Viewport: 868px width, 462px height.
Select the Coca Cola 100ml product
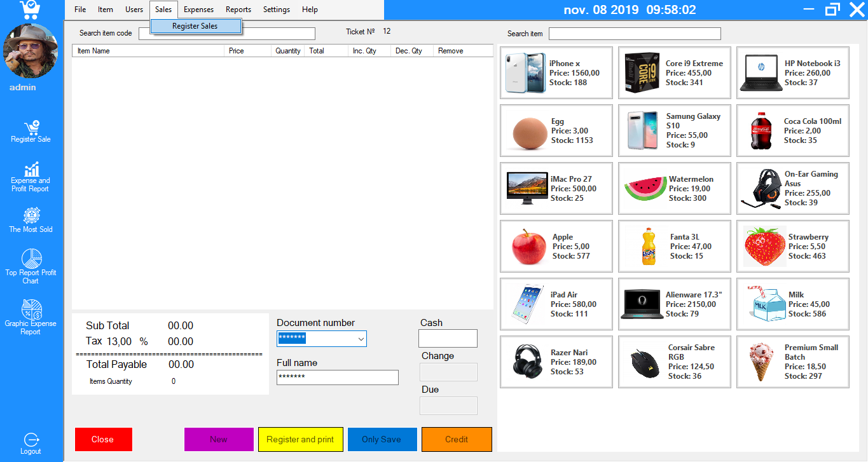793,130
